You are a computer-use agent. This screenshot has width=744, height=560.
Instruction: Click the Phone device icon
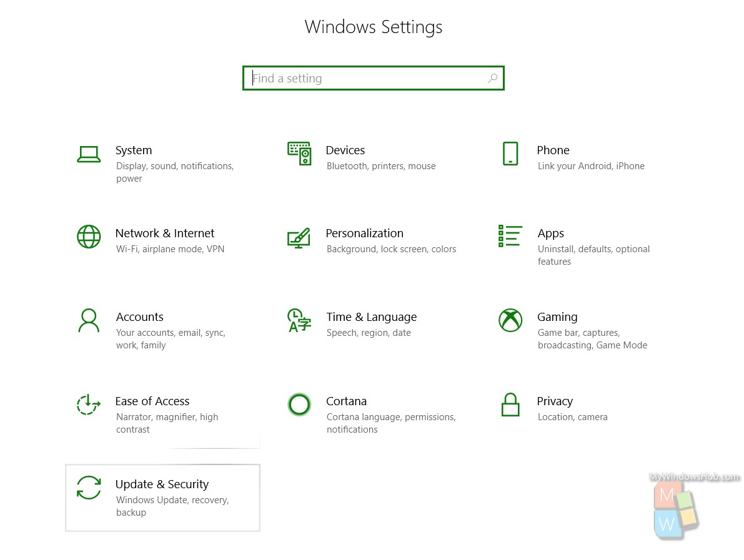(x=510, y=154)
